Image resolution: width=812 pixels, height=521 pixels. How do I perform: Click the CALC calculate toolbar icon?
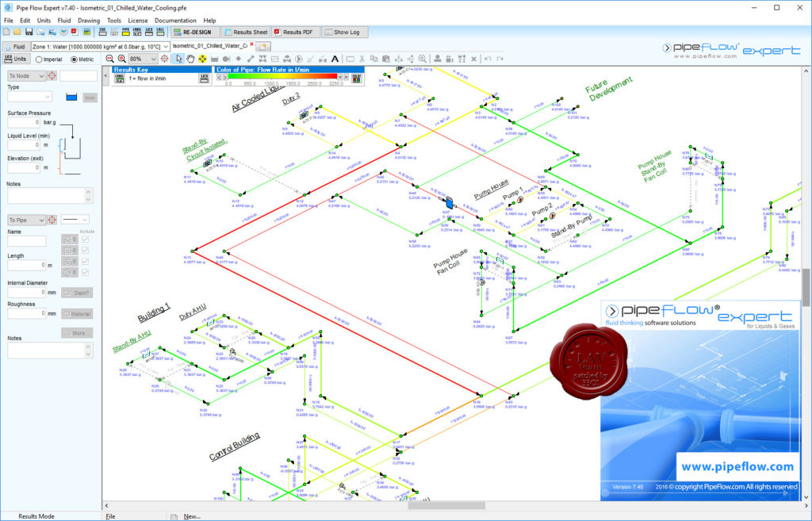tap(160, 32)
